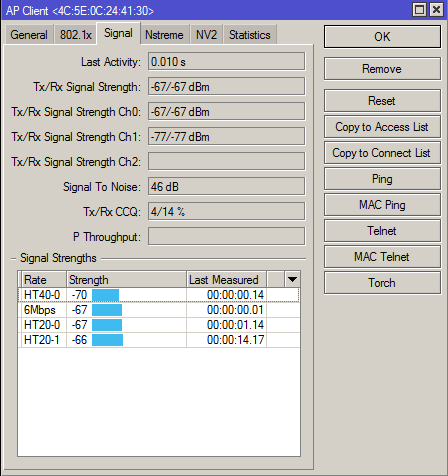Open the table columns dropdown arrow

click(292, 279)
